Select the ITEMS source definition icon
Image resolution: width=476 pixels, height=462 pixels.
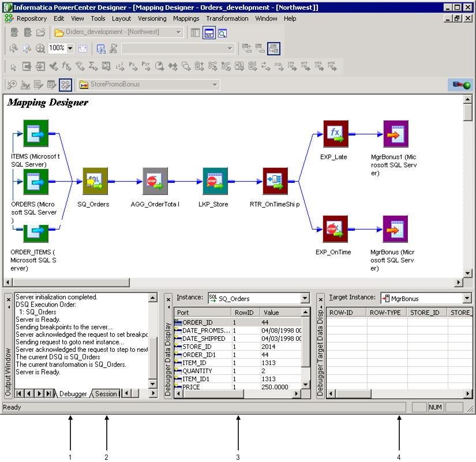tap(36, 133)
